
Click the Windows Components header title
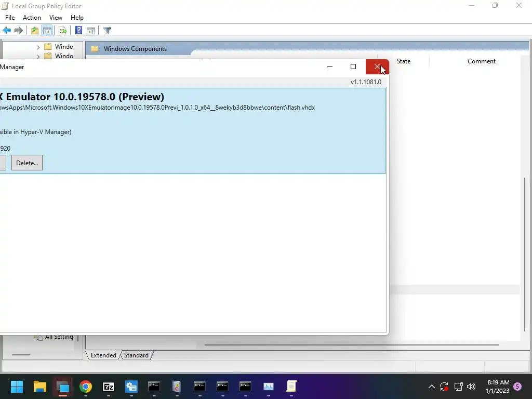coord(135,49)
